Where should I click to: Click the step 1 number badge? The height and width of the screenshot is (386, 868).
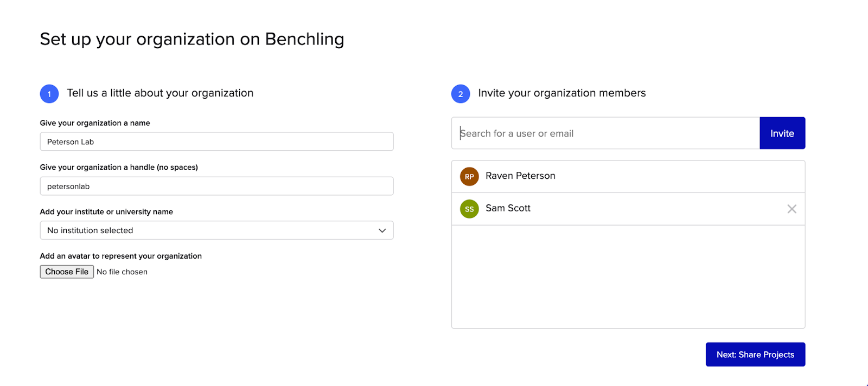click(x=49, y=94)
